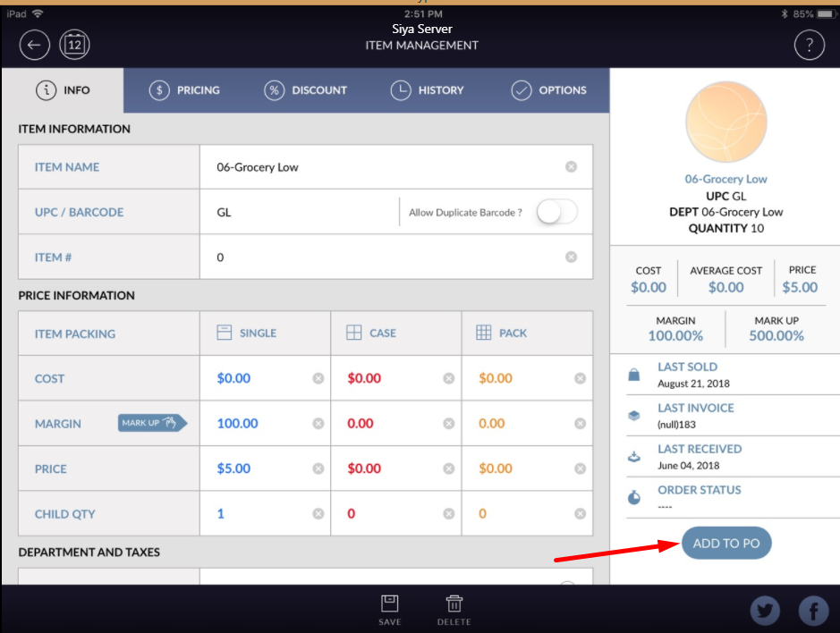Open the help question mark icon

point(809,45)
